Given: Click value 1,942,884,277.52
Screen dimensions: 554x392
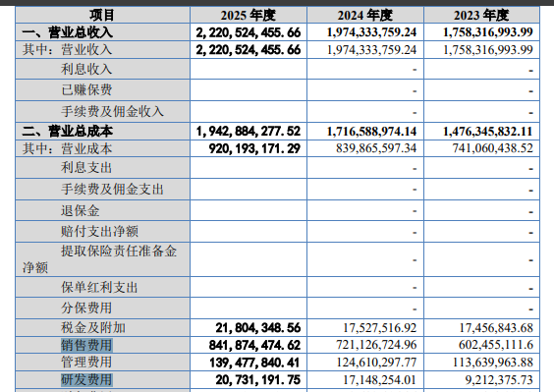Looking at the screenshot, I should pos(249,132).
